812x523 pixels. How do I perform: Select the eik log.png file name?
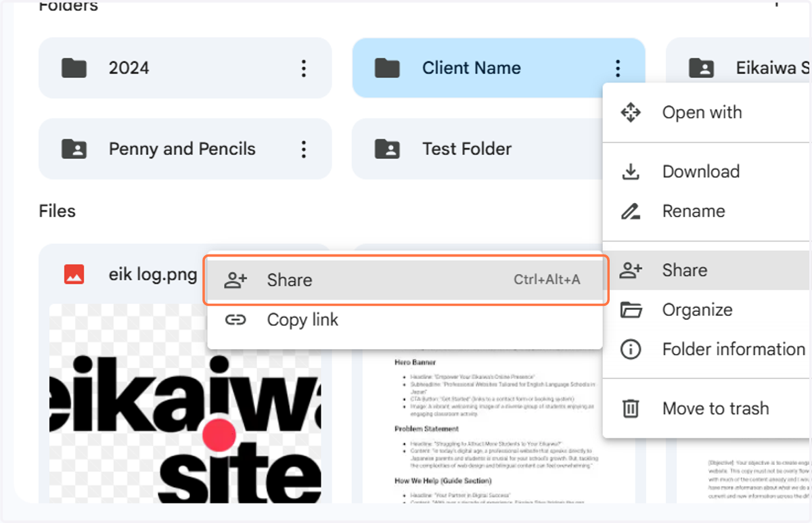(153, 275)
